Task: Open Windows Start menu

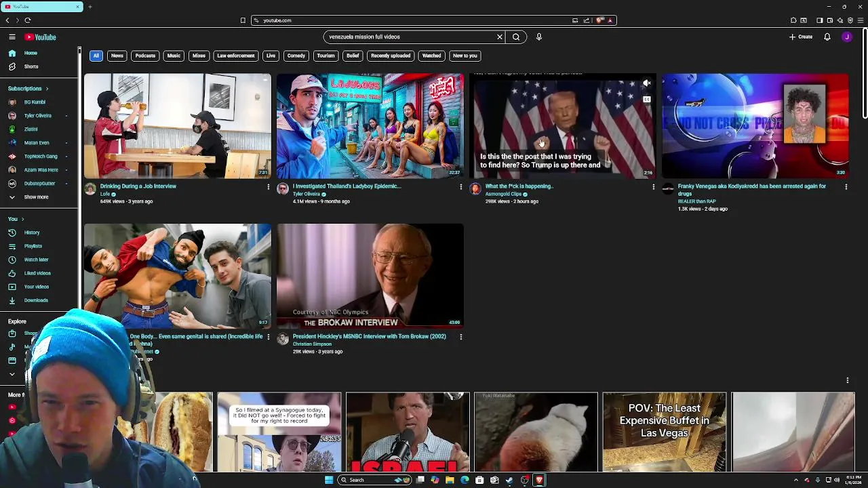Action: [329, 480]
